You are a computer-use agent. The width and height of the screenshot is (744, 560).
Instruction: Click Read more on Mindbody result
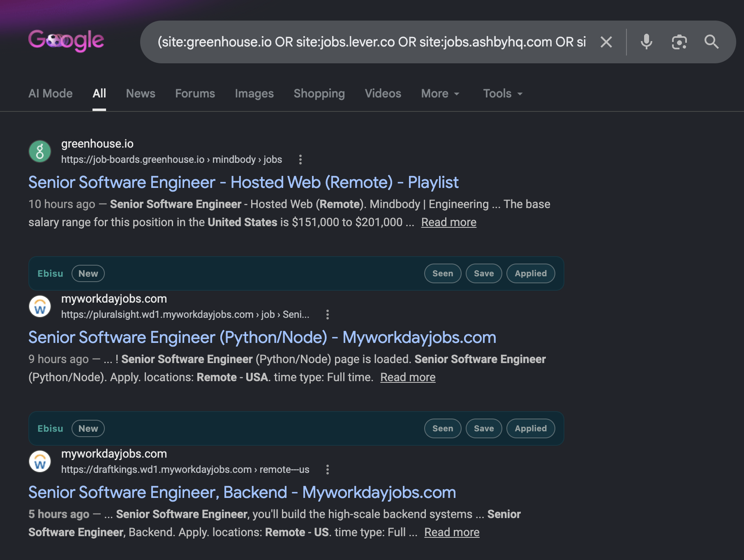(x=449, y=222)
